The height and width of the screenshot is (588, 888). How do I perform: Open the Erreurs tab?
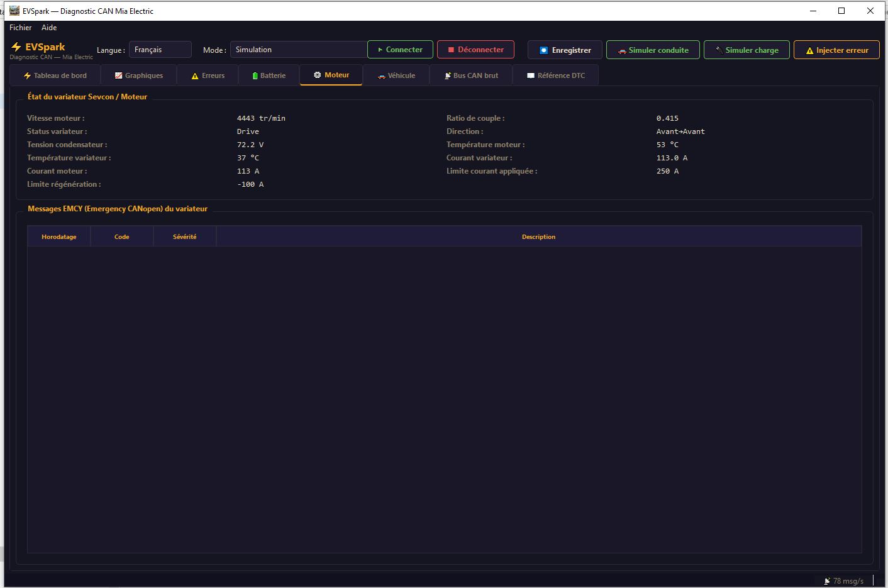208,75
